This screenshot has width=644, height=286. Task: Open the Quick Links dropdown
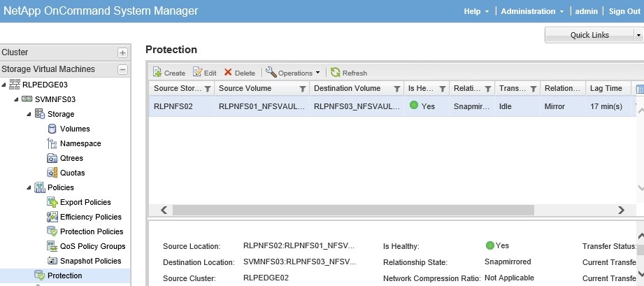coord(638,35)
